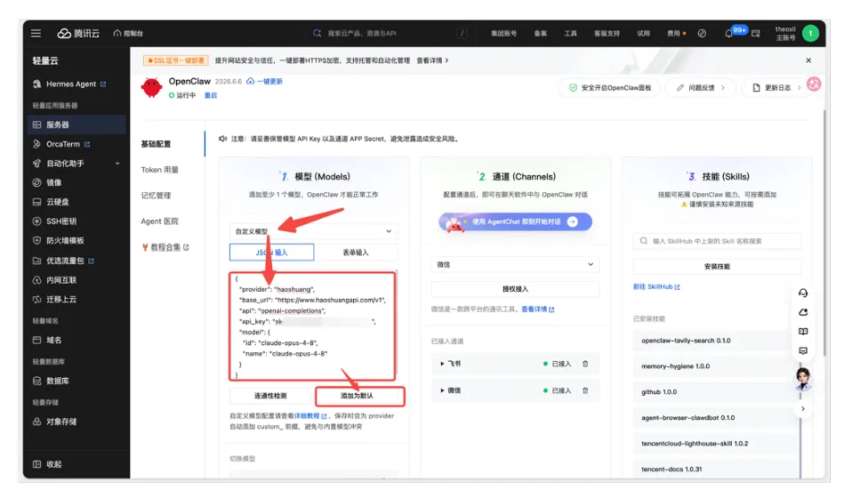
Task: Select 服务器 in the sidebar
Action: click(76, 124)
